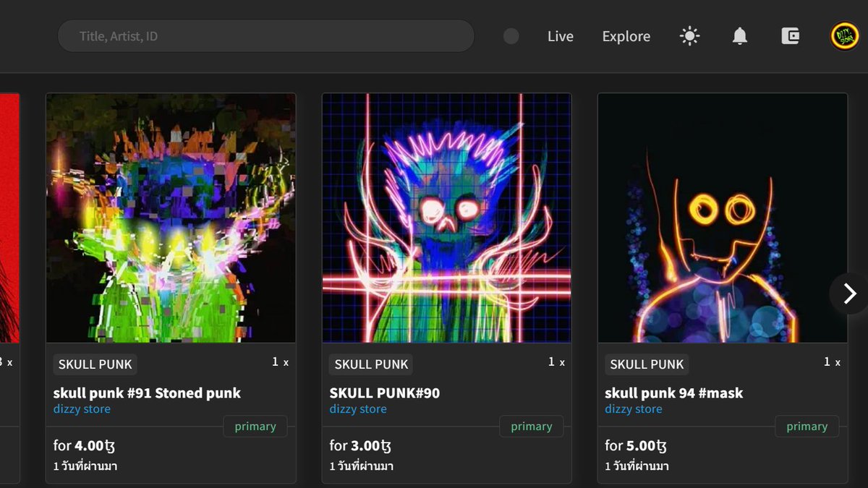868x488 pixels.
Task: Click the price for 5.00 tez
Action: (637, 445)
